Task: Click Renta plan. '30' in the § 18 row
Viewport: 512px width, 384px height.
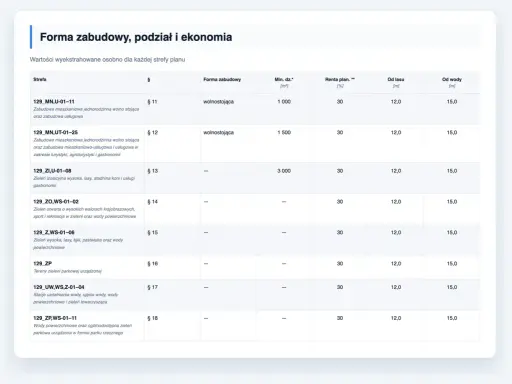Action: click(340, 318)
